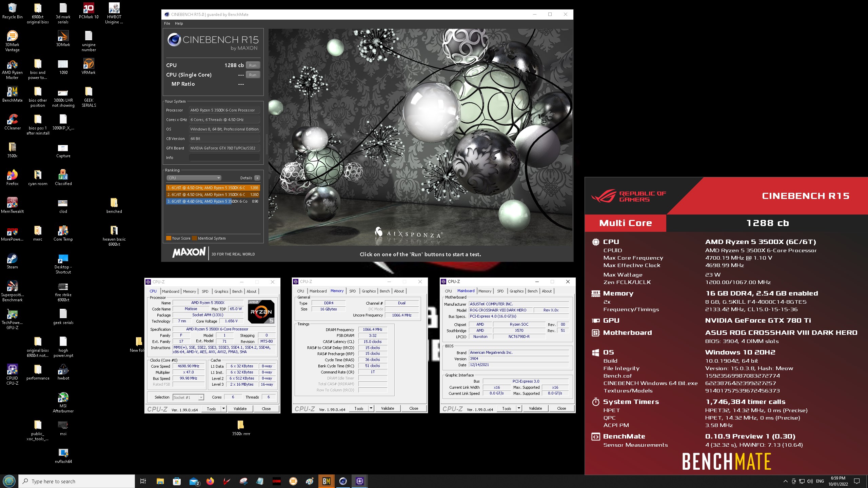
Task: Open File Explorer from the taskbar
Action: click(160, 481)
